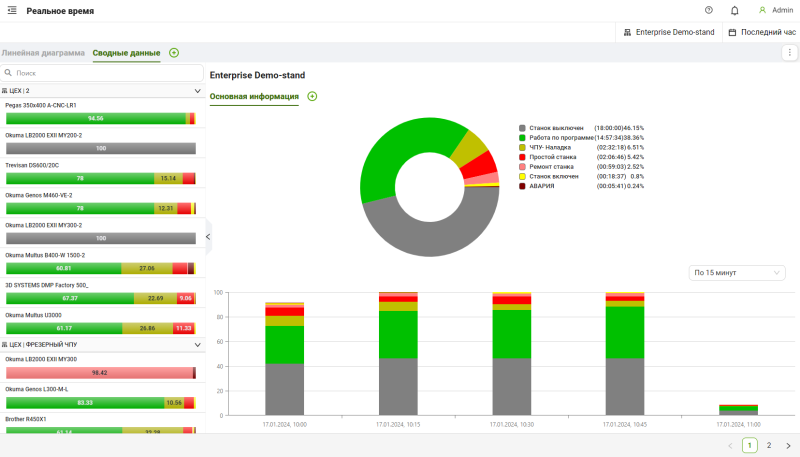
Task: Collapse the left machine list panel arrow
Action: coord(208,237)
